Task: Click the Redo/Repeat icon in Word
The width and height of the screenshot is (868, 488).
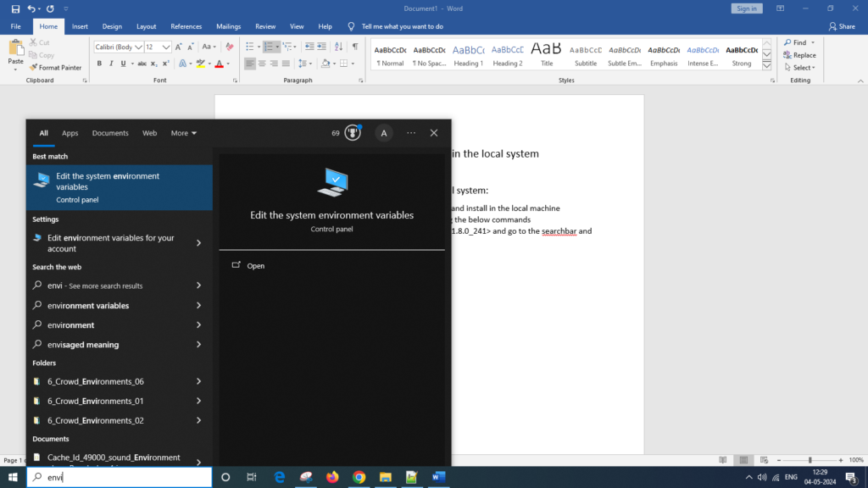Action: tap(50, 8)
